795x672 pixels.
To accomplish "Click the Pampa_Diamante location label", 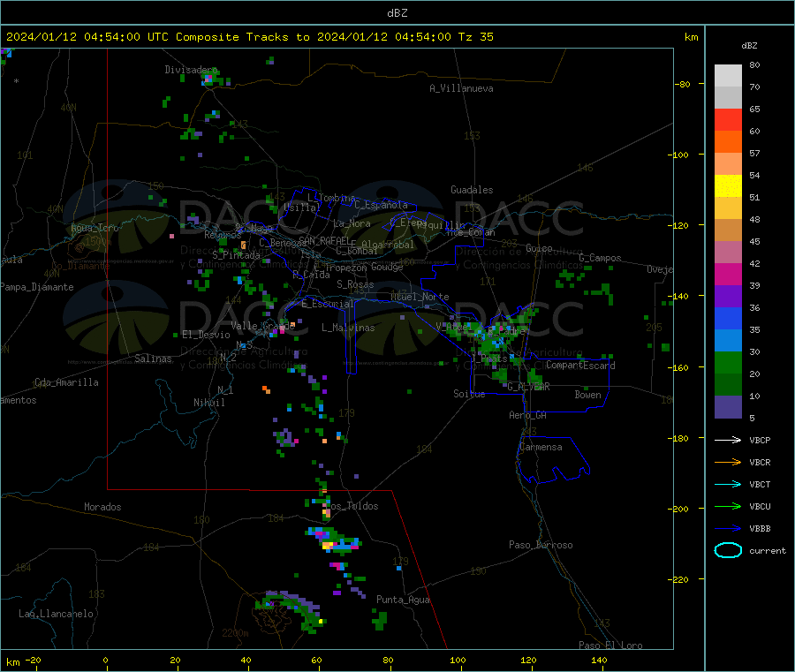I will point(37,287).
